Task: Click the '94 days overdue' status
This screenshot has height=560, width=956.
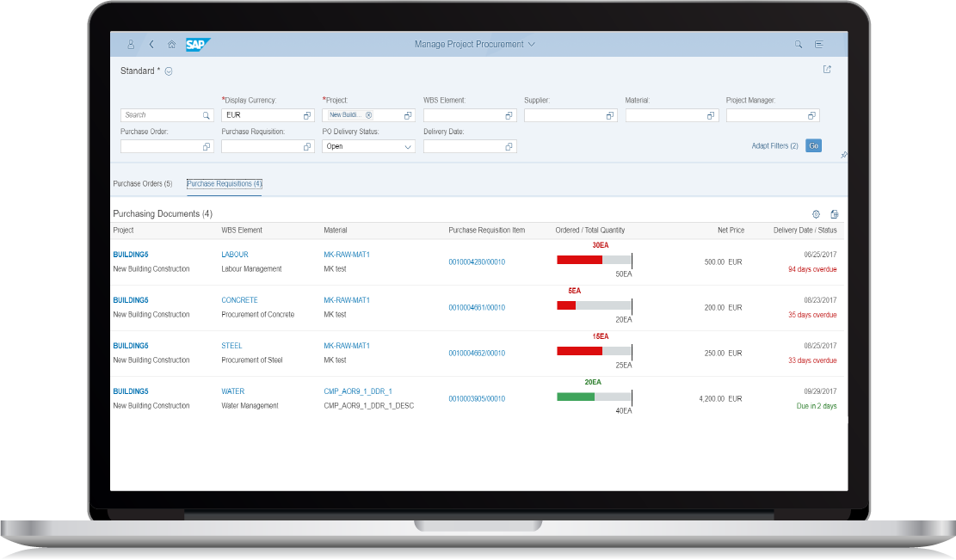Action: click(812, 269)
